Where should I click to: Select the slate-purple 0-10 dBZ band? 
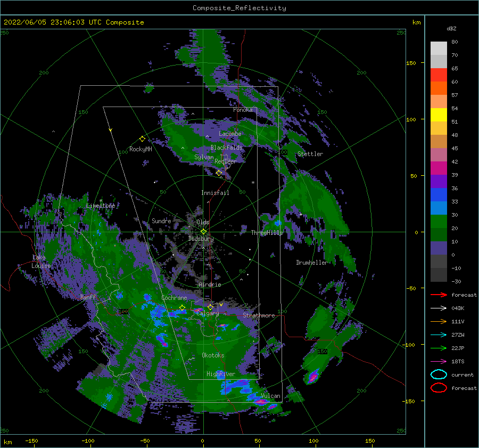(439, 248)
